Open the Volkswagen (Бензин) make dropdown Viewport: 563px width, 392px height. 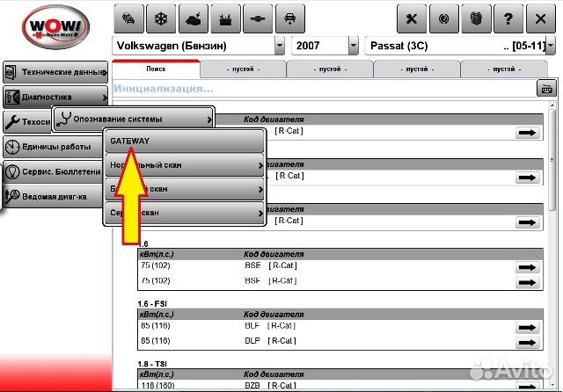pos(280,45)
